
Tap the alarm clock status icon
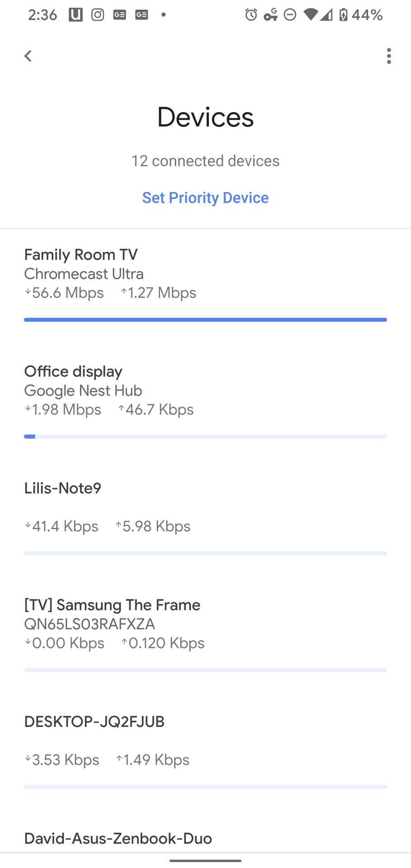click(251, 15)
